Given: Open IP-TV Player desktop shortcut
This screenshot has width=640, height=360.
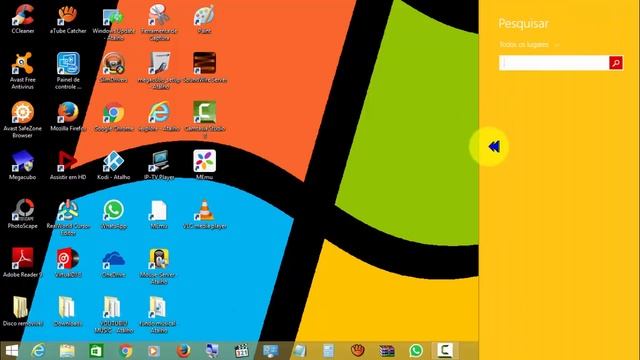Looking at the screenshot, I should (x=159, y=165).
